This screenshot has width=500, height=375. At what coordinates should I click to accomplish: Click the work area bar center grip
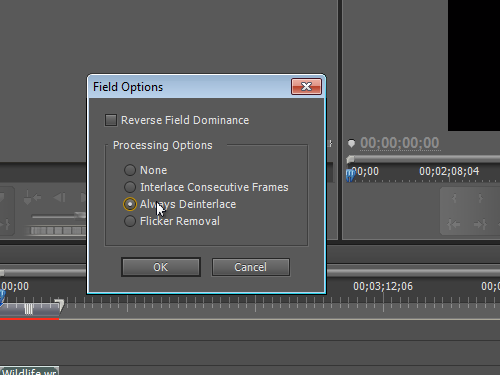(x=29, y=309)
